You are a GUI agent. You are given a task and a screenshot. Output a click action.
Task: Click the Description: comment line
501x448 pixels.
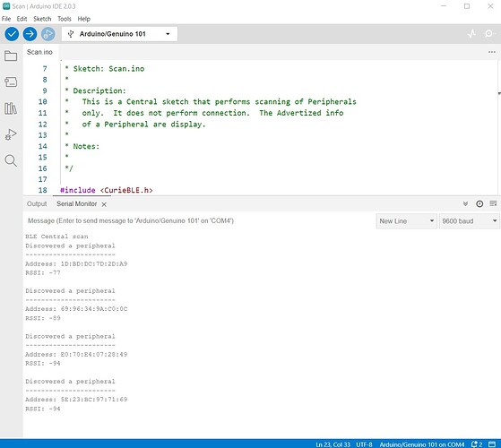[96, 90]
